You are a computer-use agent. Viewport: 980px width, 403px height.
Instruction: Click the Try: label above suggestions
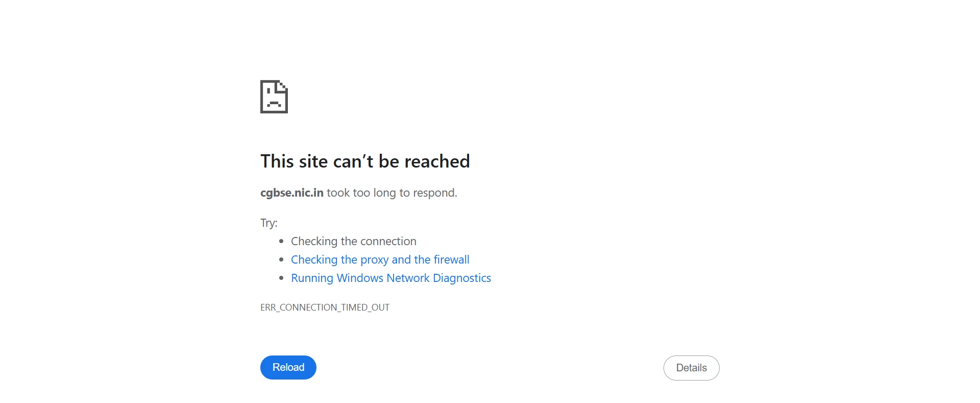pos(269,223)
